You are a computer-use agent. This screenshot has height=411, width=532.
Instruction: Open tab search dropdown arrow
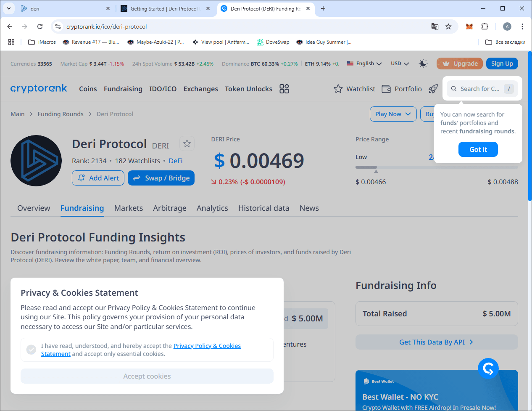coord(8,8)
